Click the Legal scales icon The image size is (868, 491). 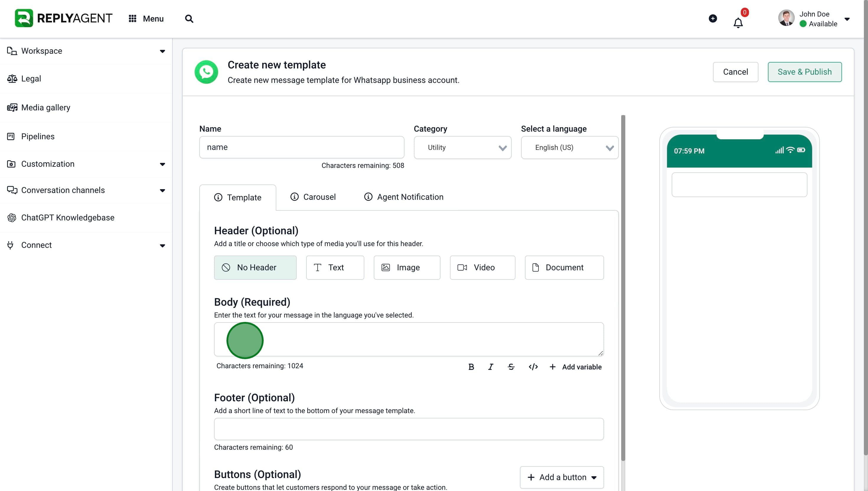click(x=12, y=78)
